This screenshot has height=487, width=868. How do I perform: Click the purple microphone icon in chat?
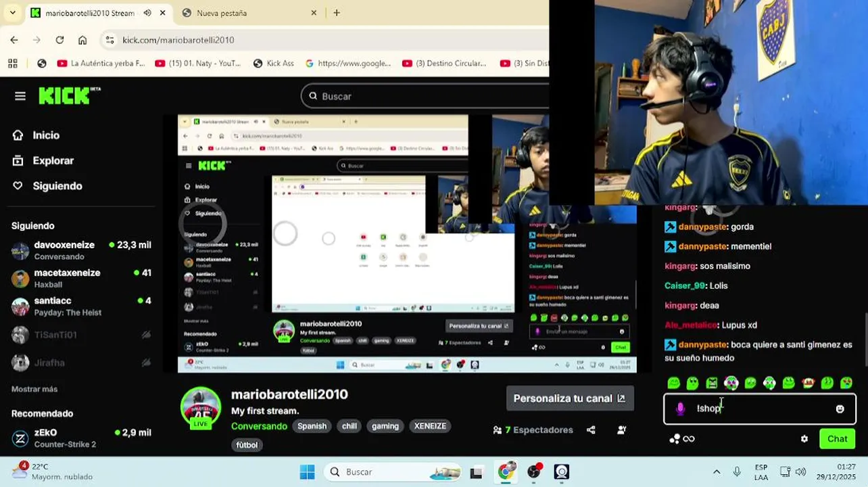(681, 409)
